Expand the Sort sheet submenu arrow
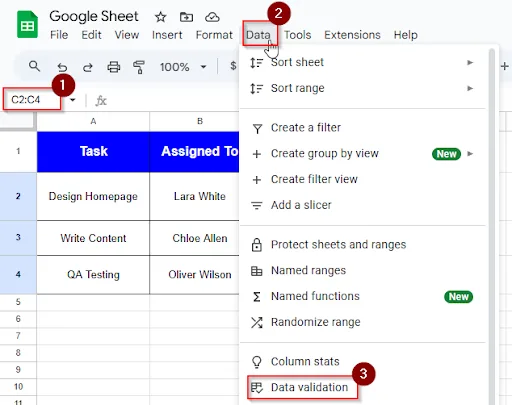 pyautogui.click(x=470, y=62)
